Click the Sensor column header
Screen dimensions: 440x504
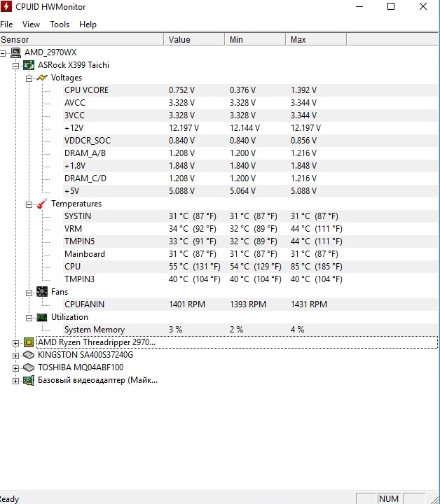pyautogui.click(x=82, y=39)
